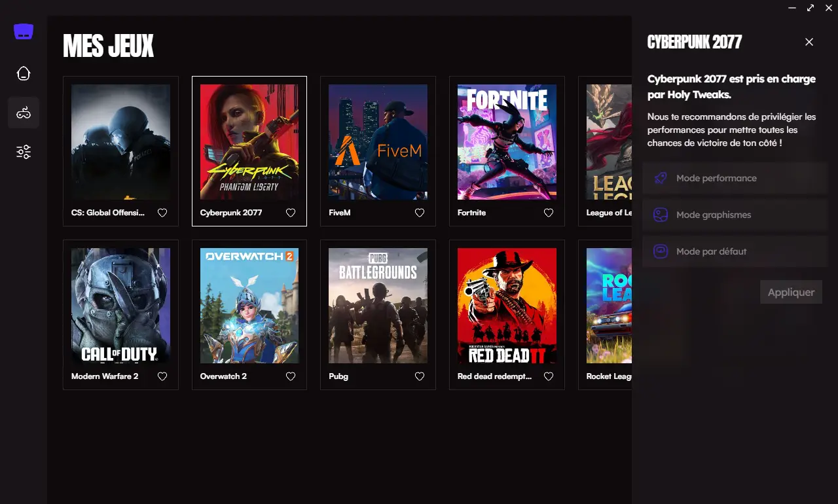The width and height of the screenshot is (838, 504).
Task: Open the Overwatch 2 game tile
Action: (249, 315)
